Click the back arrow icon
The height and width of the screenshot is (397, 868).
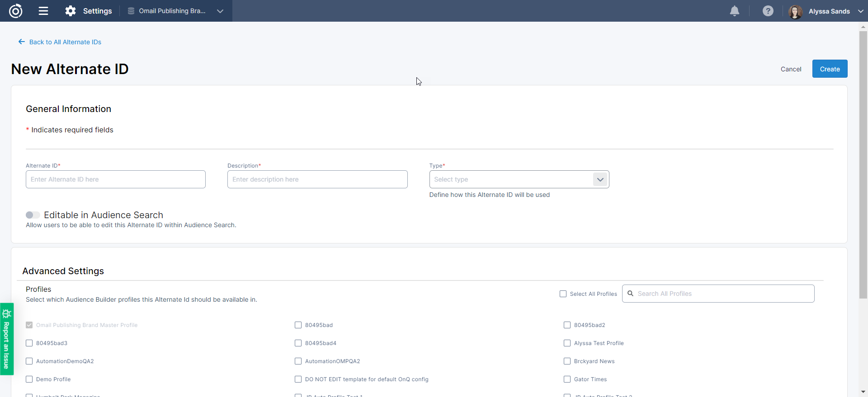[x=21, y=42]
